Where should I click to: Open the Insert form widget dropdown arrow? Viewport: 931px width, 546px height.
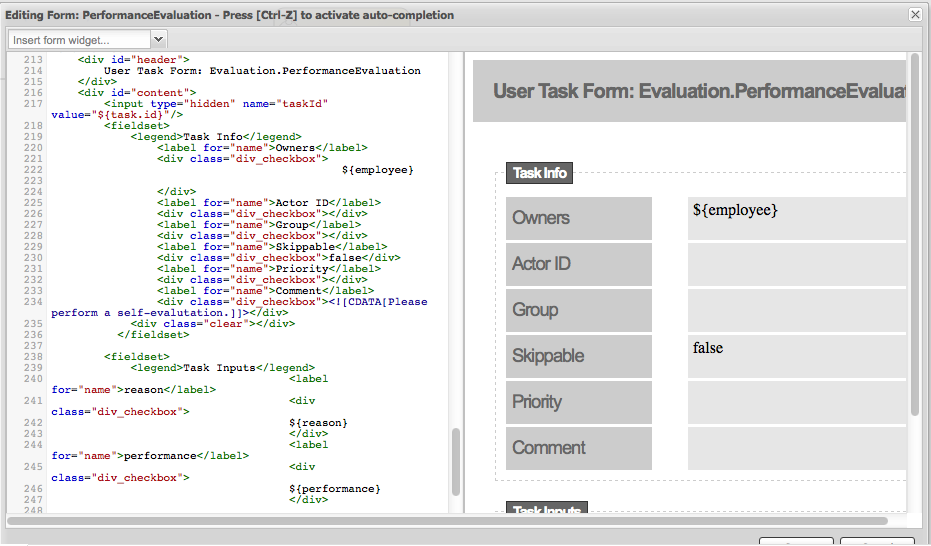coord(159,40)
